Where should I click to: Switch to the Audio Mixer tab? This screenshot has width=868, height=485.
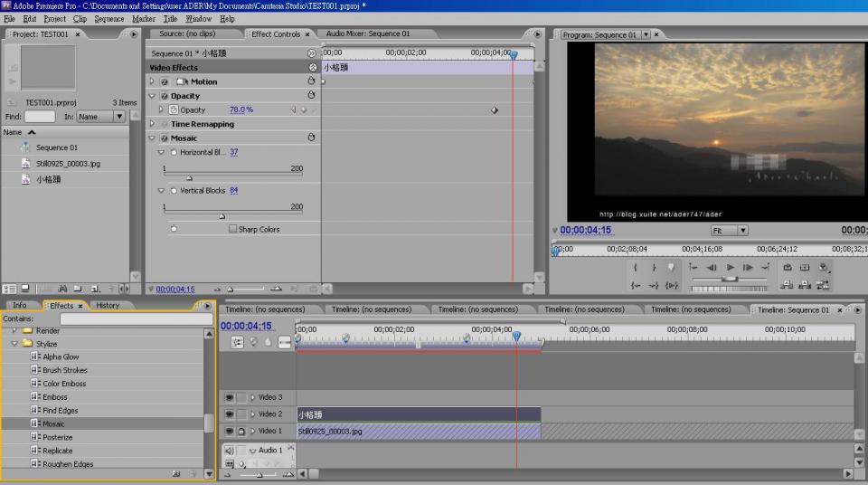(x=367, y=34)
